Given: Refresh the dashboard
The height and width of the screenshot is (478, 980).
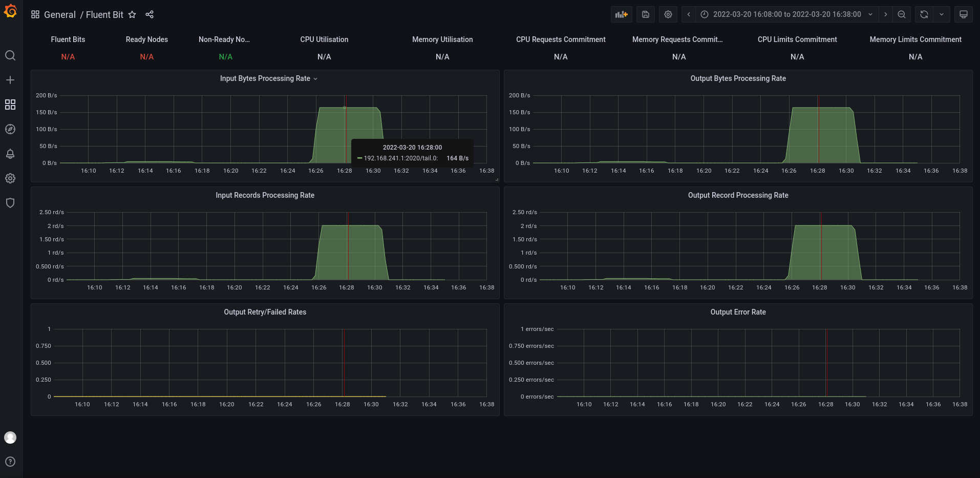Looking at the screenshot, I should [924, 14].
